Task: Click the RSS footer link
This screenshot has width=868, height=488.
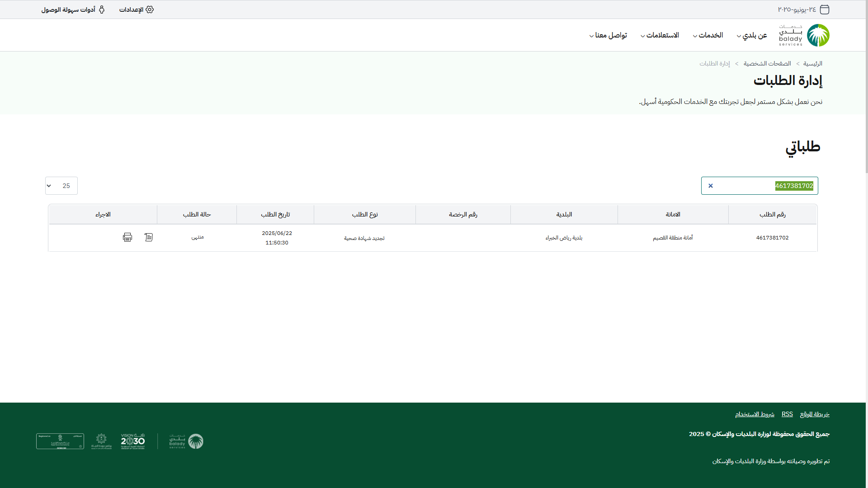Action: (x=787, y=414)
